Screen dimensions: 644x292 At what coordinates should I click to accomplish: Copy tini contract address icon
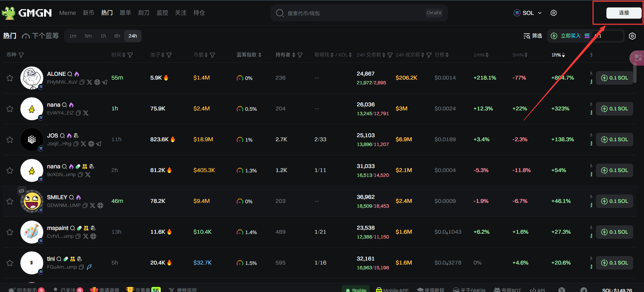point(81,267)
